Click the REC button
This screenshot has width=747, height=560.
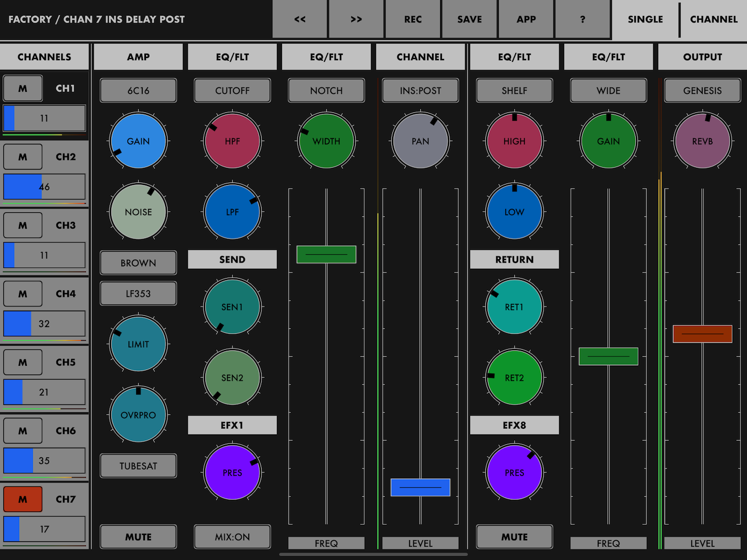413,19
